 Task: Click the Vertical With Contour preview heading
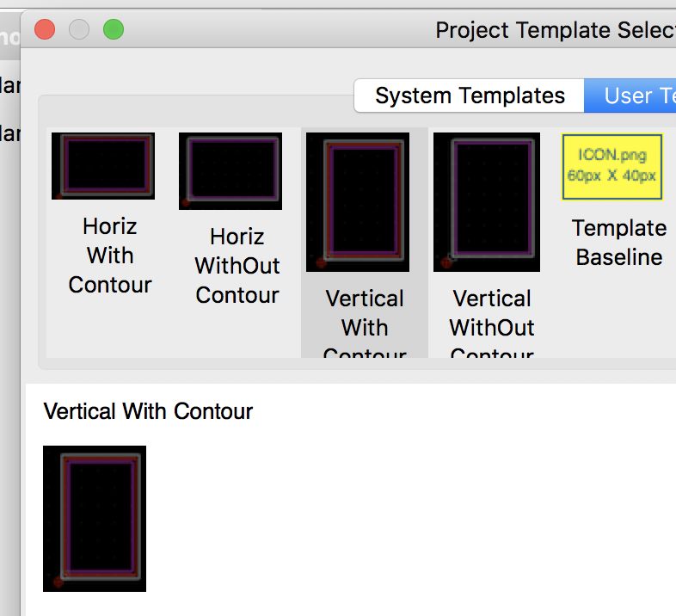point(148,411)
